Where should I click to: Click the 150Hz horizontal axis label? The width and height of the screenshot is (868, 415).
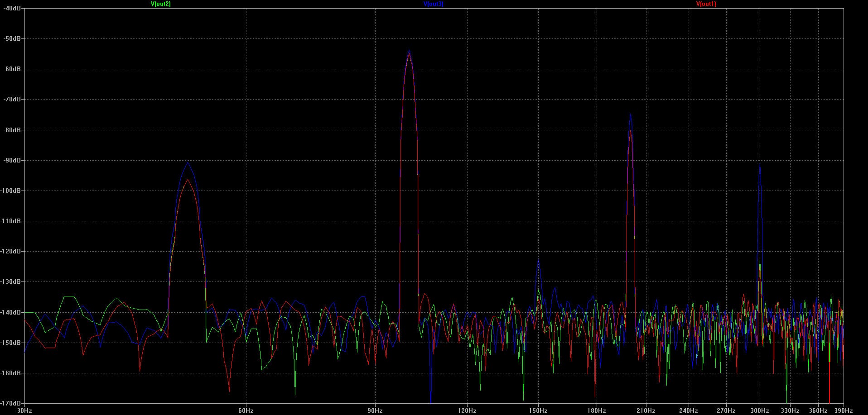(538, 410)
